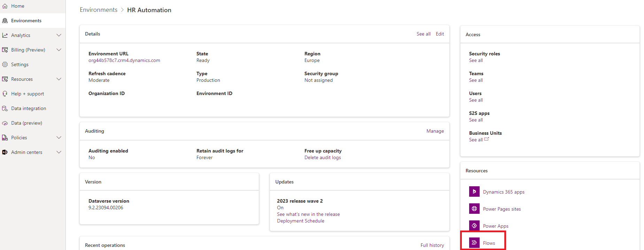Click the Dynamics 365 apps purple icon

474,192
